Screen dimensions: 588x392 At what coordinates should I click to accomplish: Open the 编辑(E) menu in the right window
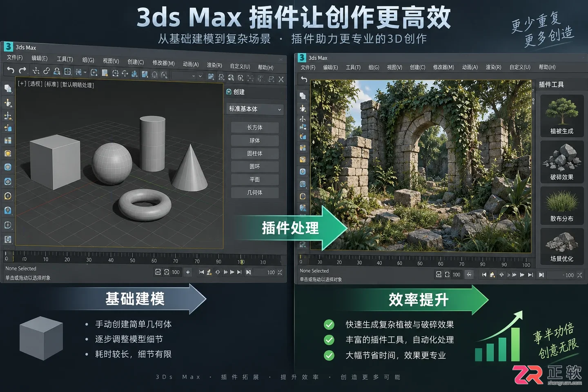[330, 67]
